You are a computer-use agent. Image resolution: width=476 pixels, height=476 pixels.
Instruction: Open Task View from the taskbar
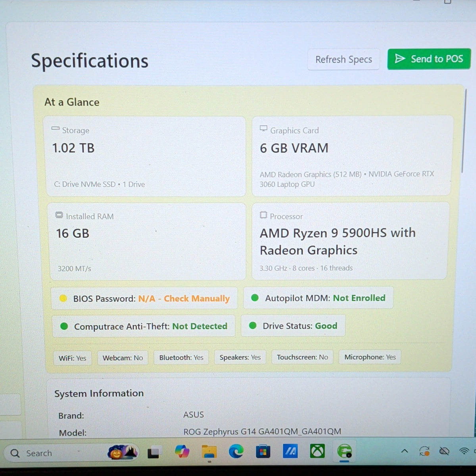click(x=155, y=452)
